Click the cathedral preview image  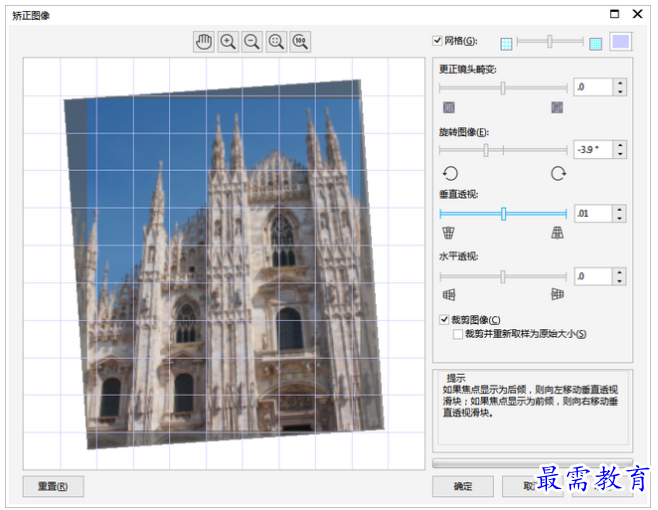pos(224,264)
